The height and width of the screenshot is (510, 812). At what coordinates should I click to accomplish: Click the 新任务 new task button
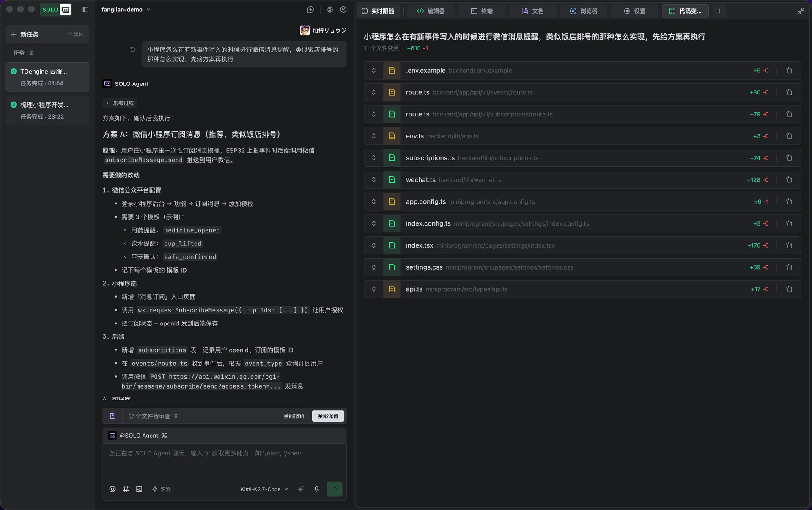click(47, 34)
